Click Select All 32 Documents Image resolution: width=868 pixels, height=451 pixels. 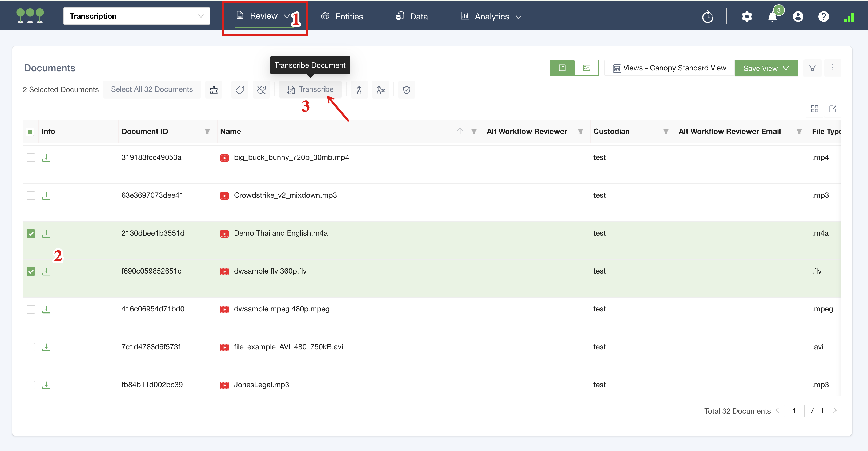pos(152,89)
